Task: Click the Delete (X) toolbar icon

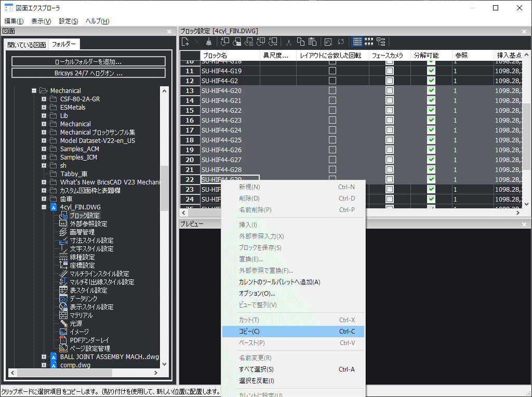Action: tap(197, 42)
